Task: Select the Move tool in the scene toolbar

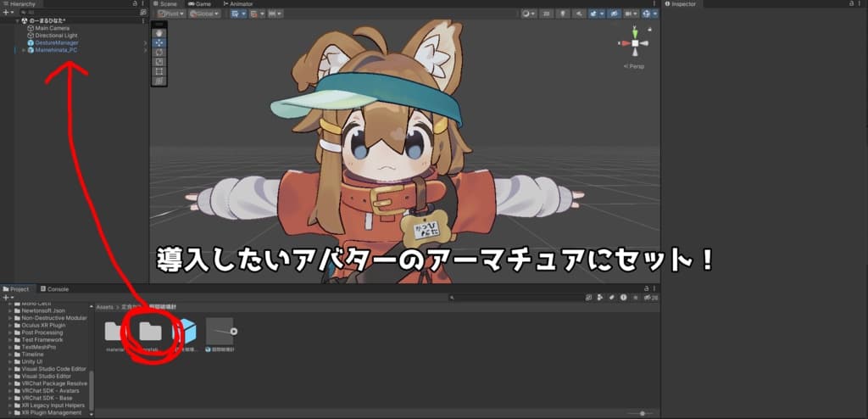Action: tap(159, 42)
